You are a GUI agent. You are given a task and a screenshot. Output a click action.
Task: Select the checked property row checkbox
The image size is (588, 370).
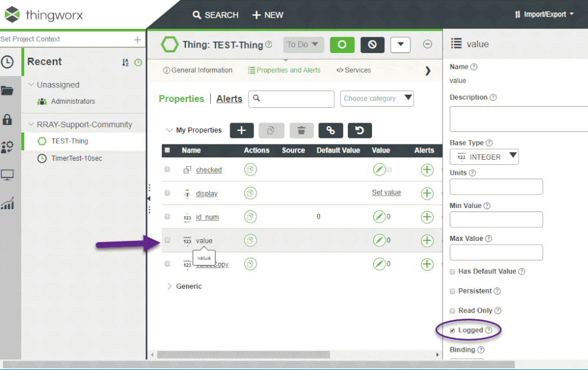[x=167, y=169]
